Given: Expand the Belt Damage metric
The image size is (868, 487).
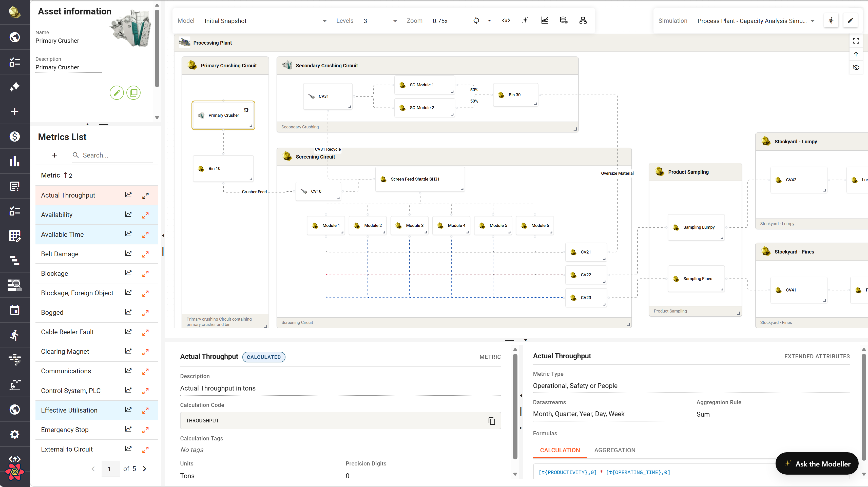Looking at the screenshot, I should 145,254.
